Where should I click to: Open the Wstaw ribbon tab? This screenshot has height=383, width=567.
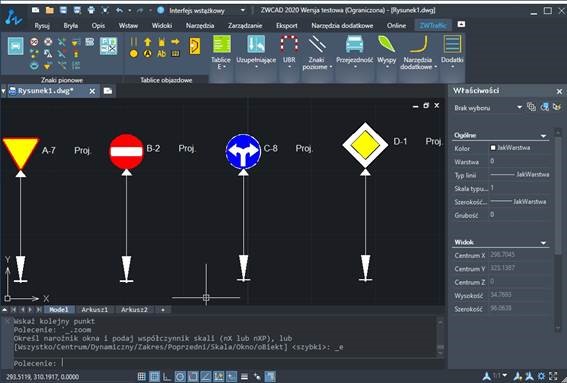click(128, 25)
